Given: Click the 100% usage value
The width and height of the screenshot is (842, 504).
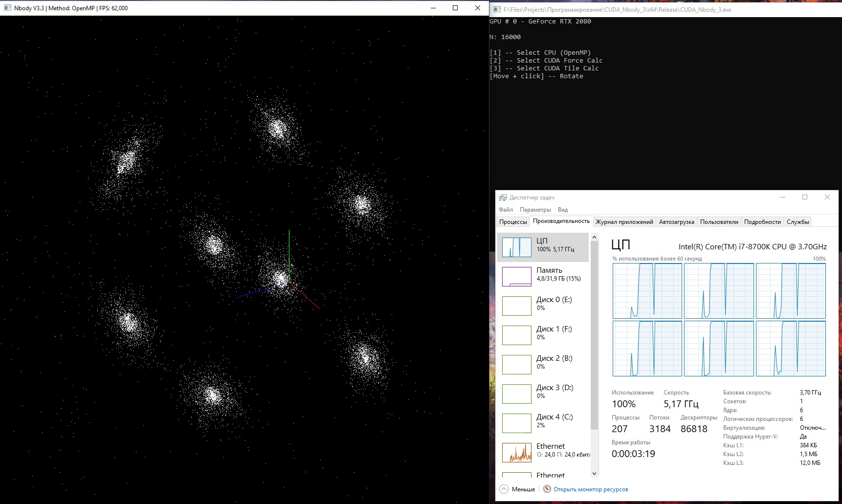Looking at the screenshot, I should point(623,404).
